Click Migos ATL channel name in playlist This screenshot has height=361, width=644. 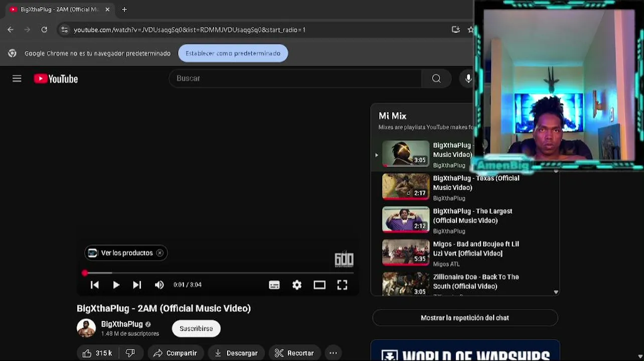[446, 264]
